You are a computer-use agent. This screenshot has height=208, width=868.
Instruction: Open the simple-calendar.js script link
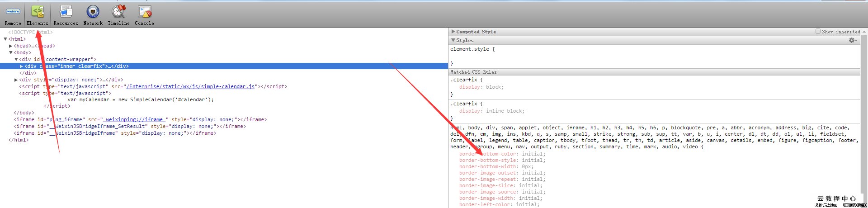tap(190, 86)
